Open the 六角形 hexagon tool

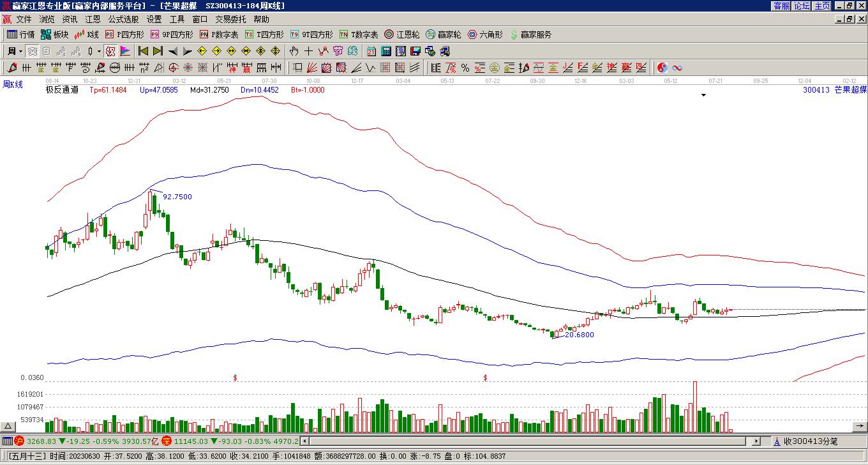pyautogui.click(x=485, y=34)
